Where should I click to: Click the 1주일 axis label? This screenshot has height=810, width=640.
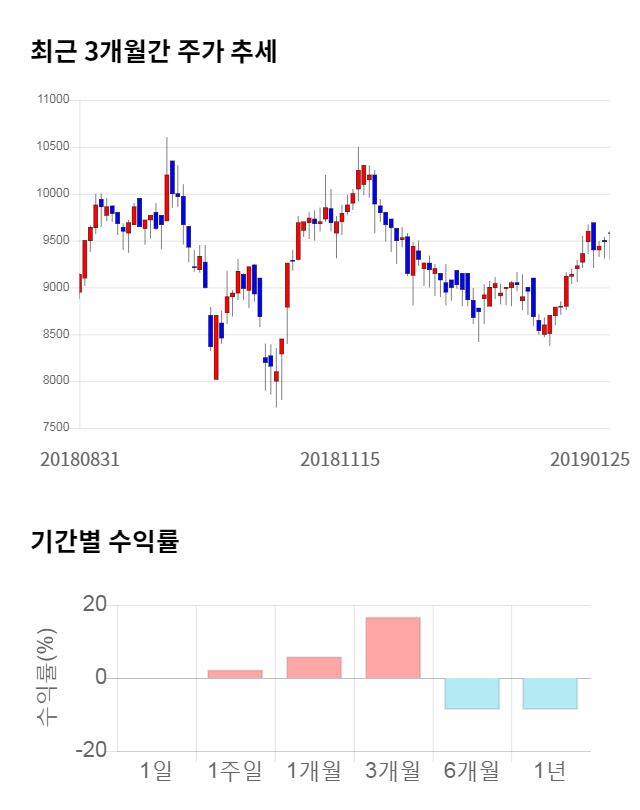tap(235, 771)
